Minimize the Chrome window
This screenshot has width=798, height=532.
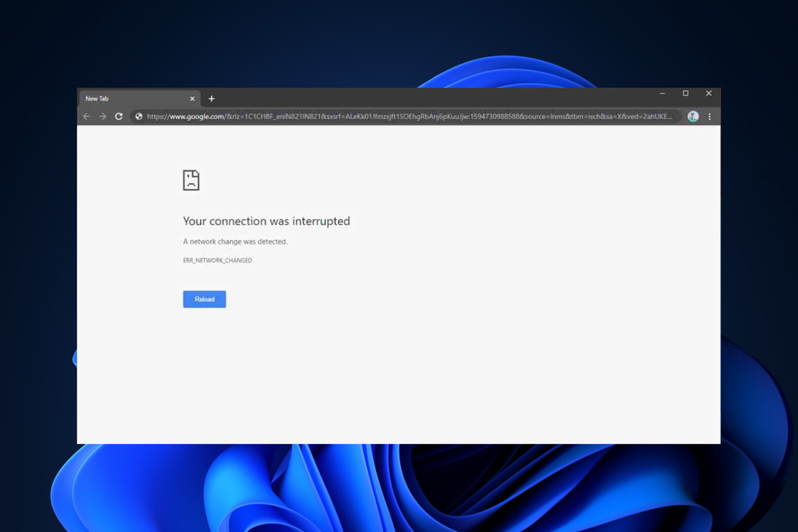pos(663,94)
